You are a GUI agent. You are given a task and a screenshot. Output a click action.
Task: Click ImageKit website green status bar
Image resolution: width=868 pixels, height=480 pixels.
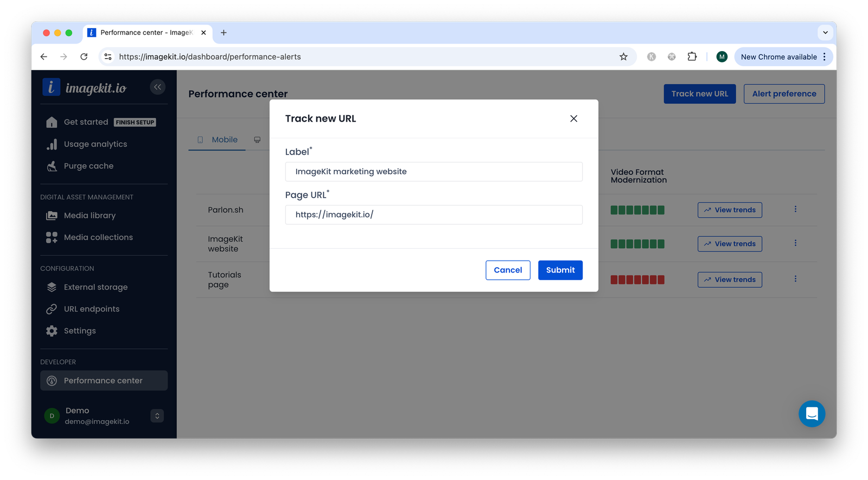[637, 244]
